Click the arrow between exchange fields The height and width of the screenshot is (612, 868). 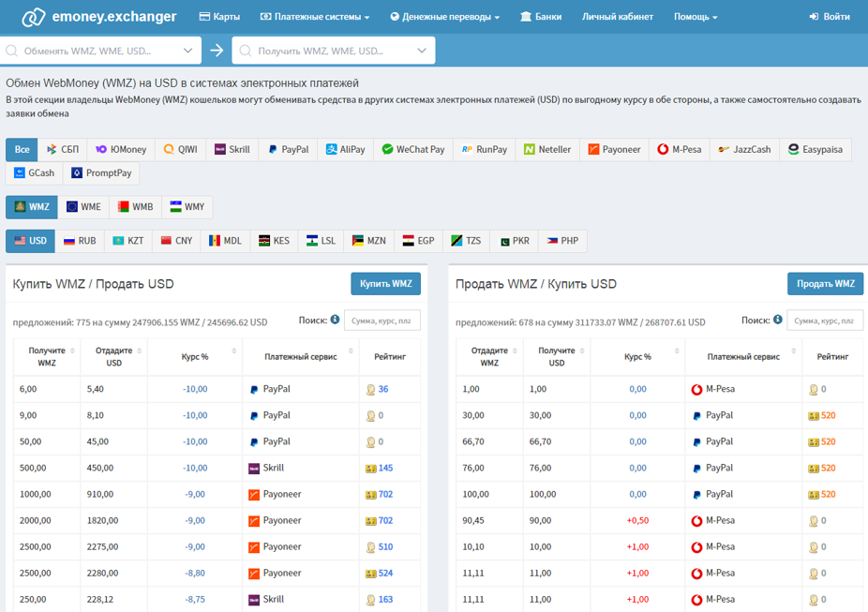(217, 51)
